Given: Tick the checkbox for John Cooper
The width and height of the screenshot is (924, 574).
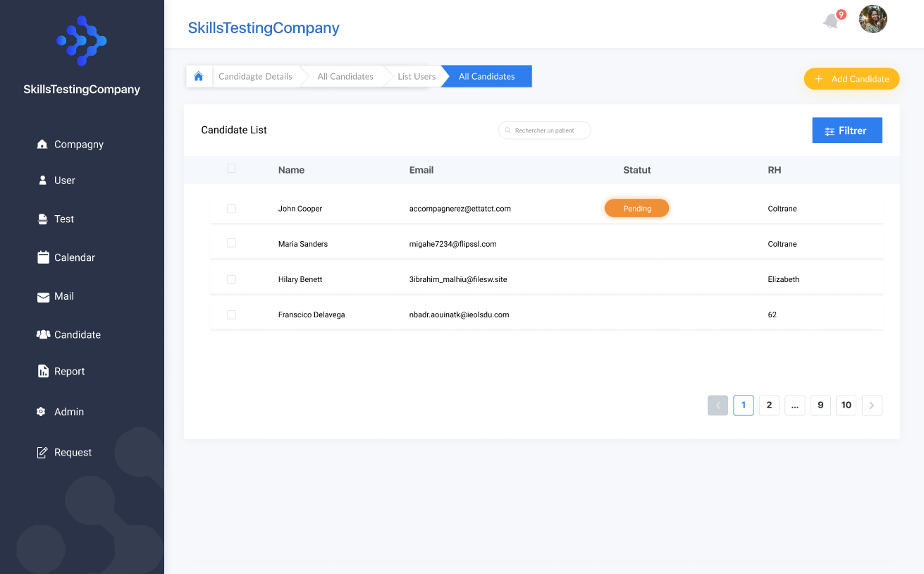Looking at the screenshot, I should pyautogui.click(x=231, y=209).
